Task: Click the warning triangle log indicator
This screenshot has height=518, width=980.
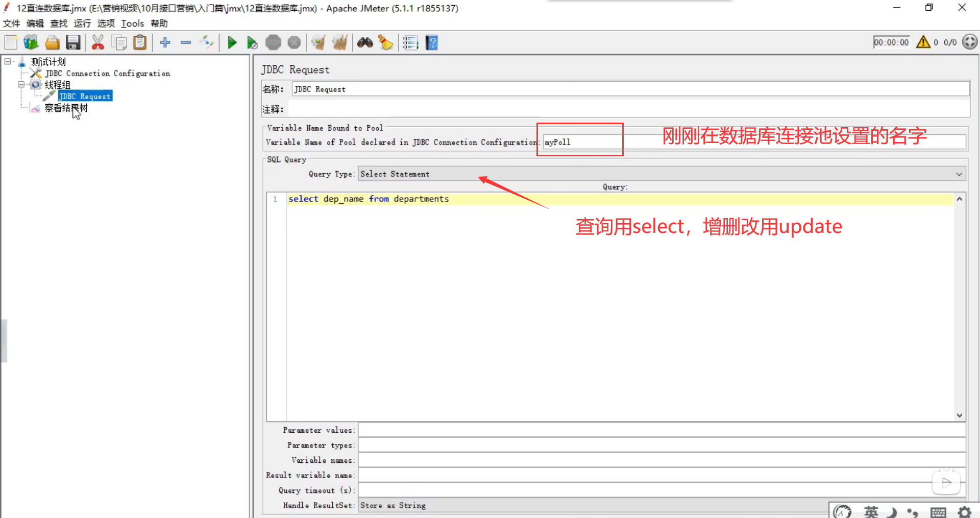Action: pos(923,42)
